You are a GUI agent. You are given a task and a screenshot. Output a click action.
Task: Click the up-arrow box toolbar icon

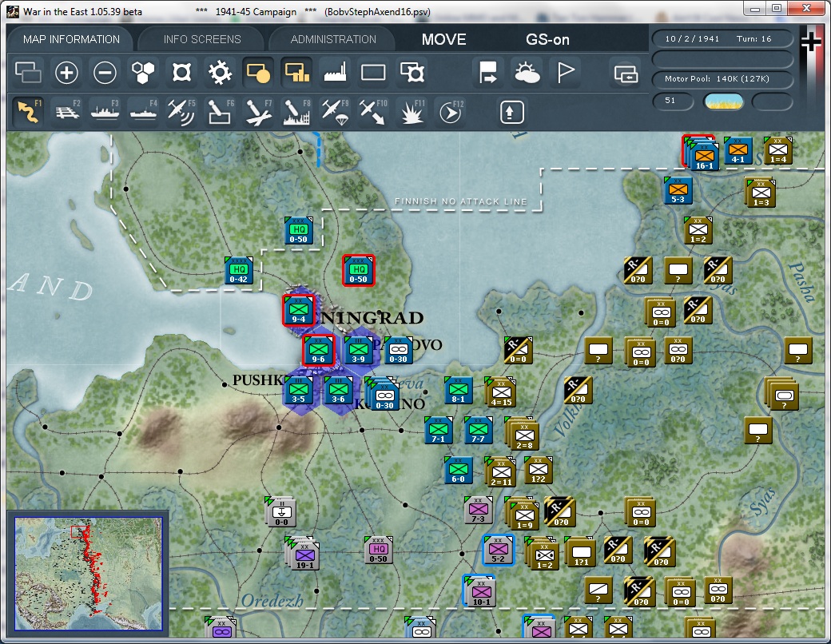point(511,112)
